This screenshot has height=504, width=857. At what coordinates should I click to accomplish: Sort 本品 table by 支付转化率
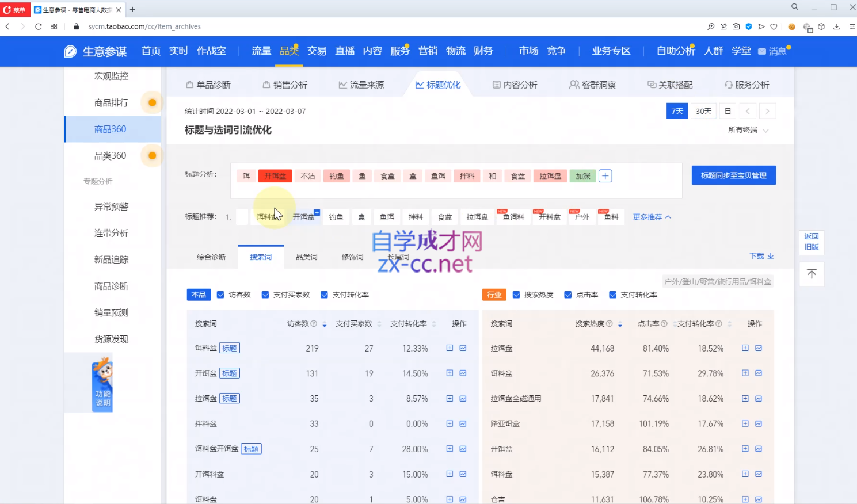pos(434,324)
